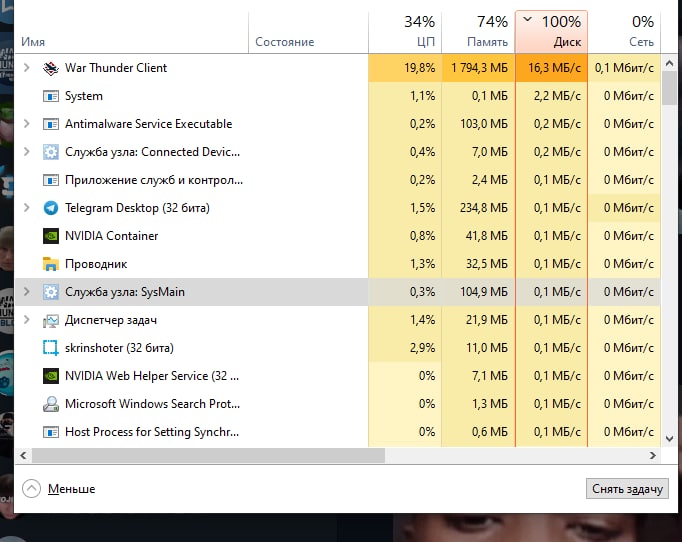Click the SysMain service gear icon
The width and height of the screenshot is (682, 542).
tap(51, 292)
